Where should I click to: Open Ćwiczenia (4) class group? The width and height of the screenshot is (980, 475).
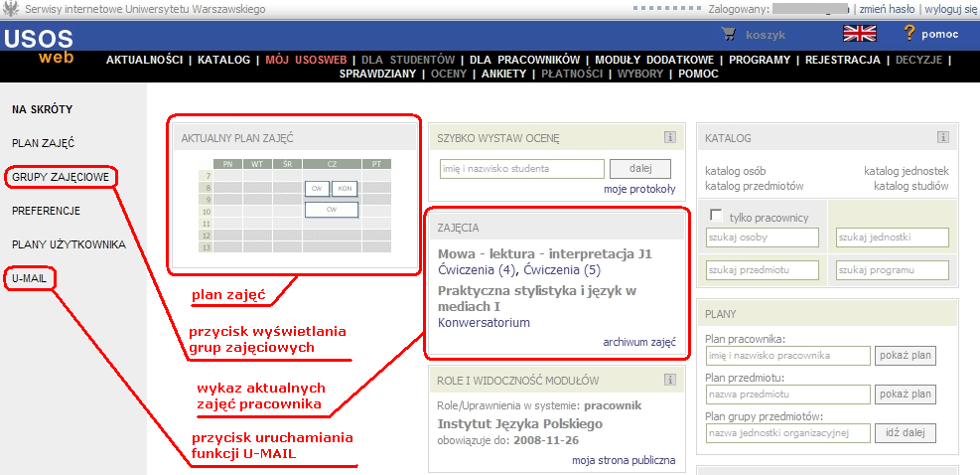(x=478, y=269)
